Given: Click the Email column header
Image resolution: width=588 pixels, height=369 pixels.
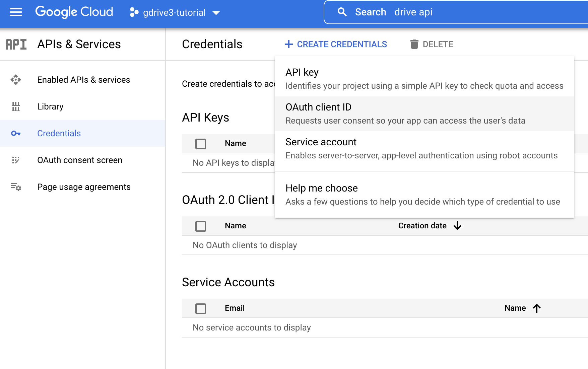Looking at the screenshot, I should pyautogui.click(x=235, y=308).
